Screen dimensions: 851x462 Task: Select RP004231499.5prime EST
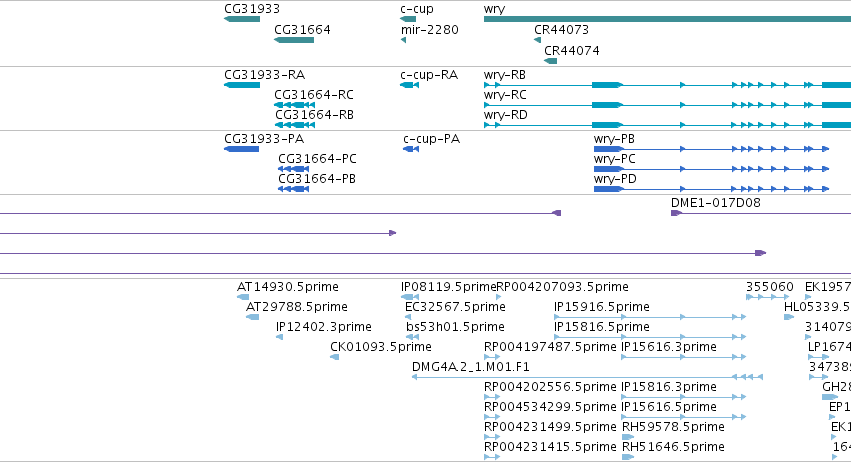click(492, 437)
